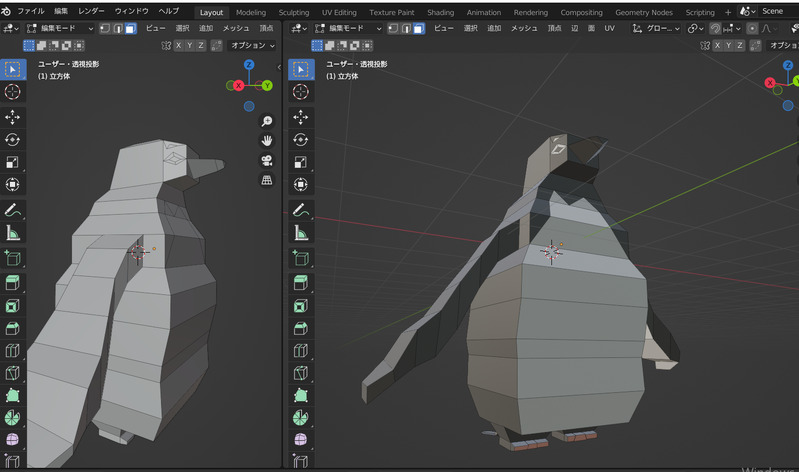The image size is (799, 472).
Task: Click the add workspace plus button
Action: [727, 12]
